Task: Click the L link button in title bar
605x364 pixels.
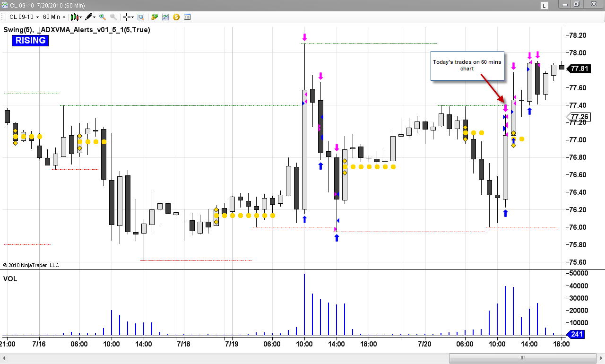Action: (x=544, y=5)
